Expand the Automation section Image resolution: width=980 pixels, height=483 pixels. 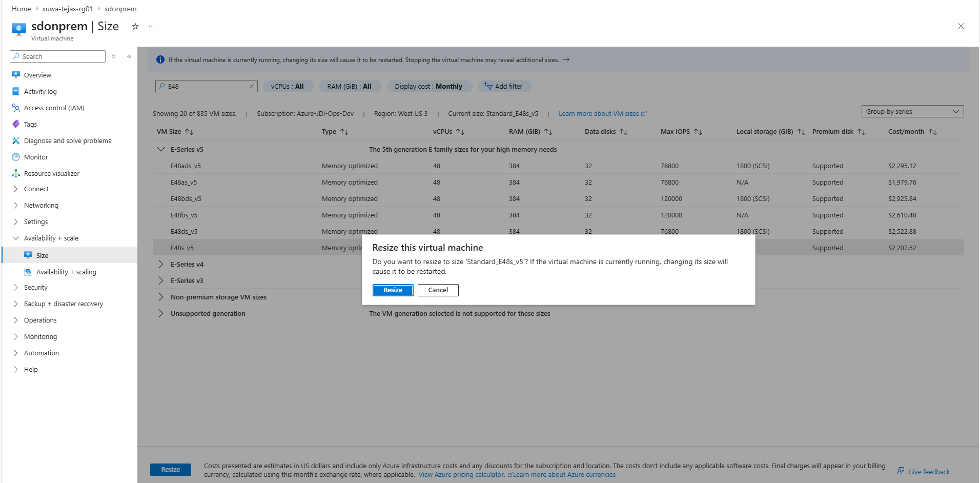[41, 353]
